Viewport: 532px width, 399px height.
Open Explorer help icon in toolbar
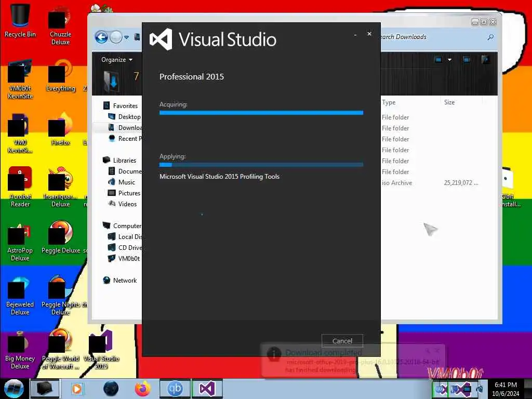click(x=485, y=60)
